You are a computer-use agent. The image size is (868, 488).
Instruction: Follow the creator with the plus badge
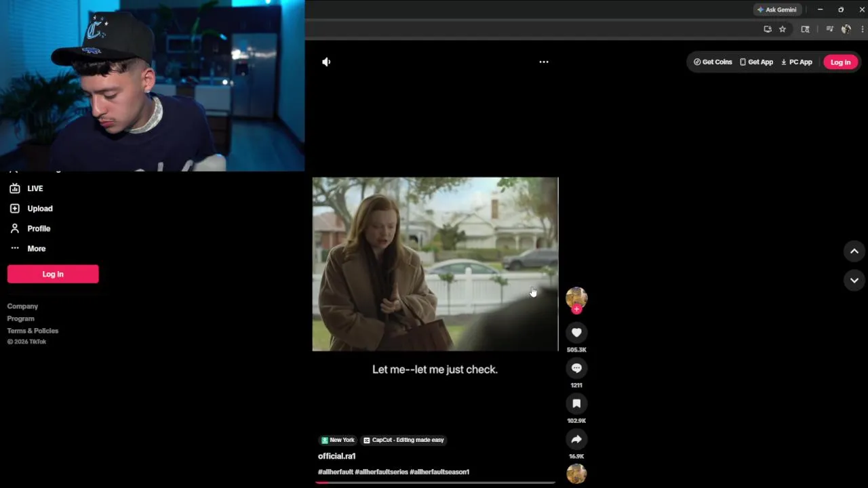(x=576, y=309)
